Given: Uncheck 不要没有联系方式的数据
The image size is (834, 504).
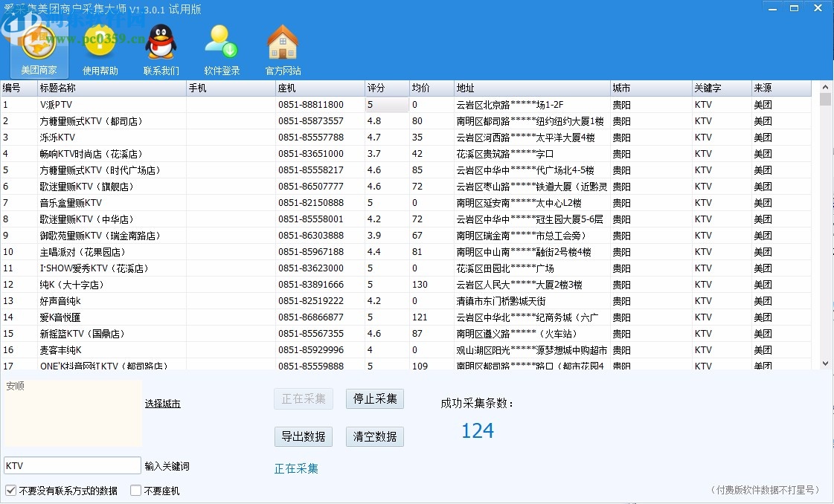Looking at the screenshot, I should tap(11, 491).
